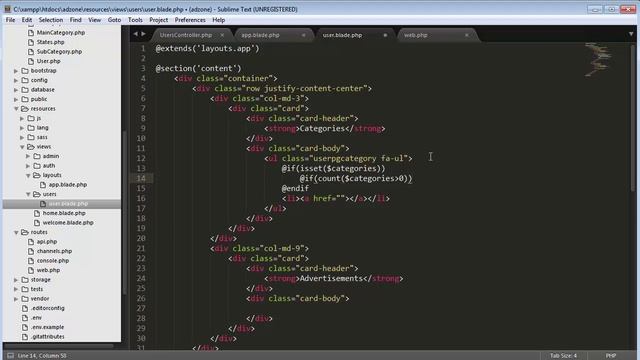Viewport: 640px width, 360px height.
Task: Expand the bootstrap folder arrow
Action: pyautogui.click(x=16, y=71)
